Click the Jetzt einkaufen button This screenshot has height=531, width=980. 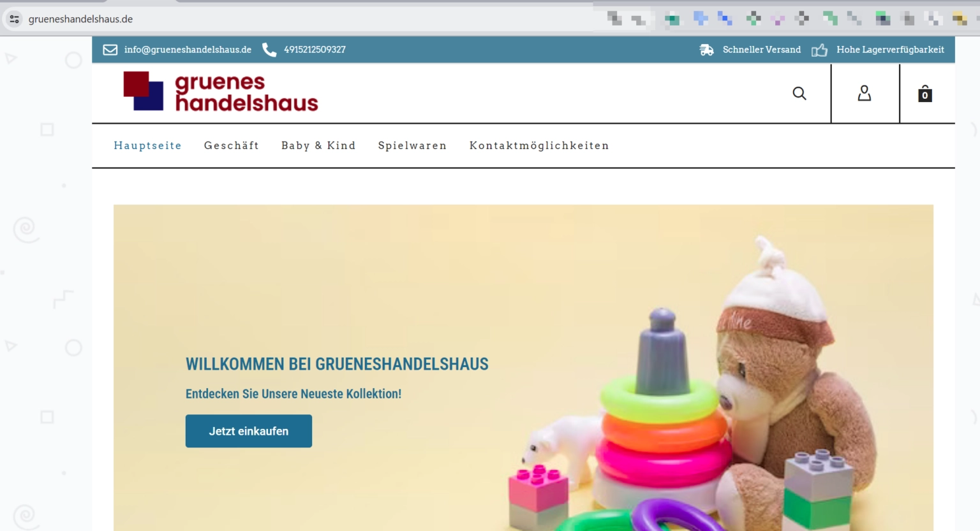point(249,431)
